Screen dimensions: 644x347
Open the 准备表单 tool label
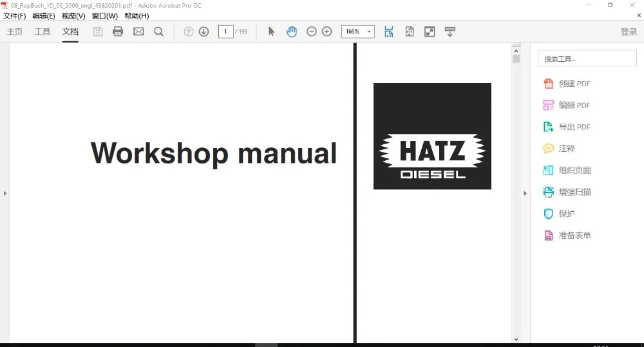(574, 235)
